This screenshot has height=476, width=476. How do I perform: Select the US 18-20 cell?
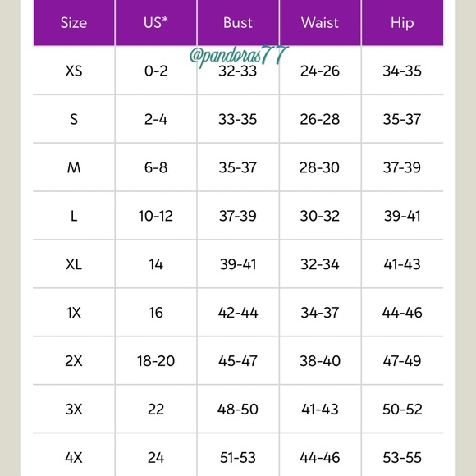[x=156, y=361]
